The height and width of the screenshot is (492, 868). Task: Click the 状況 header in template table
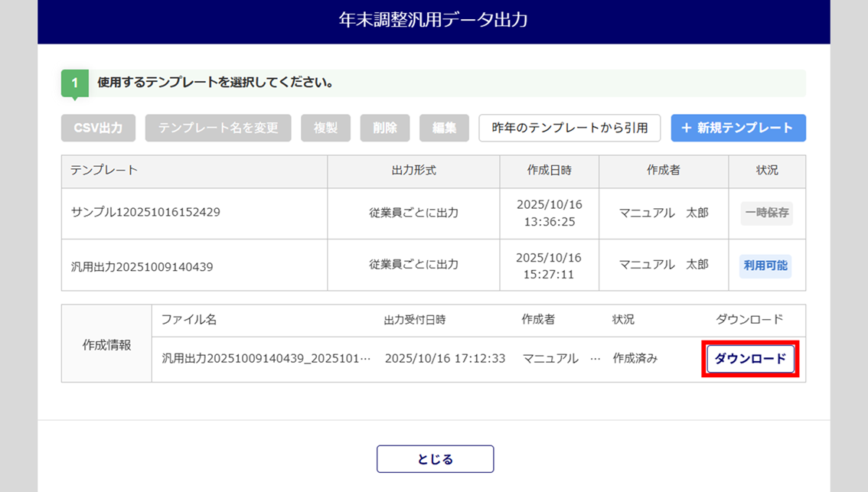pos(767,171)
